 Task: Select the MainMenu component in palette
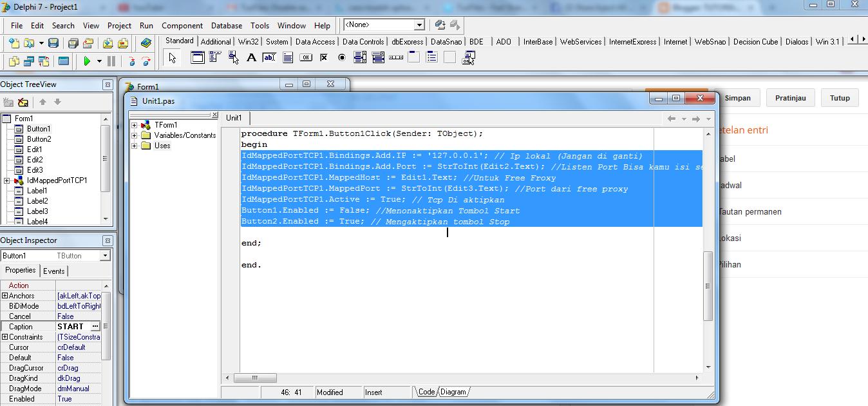(x=215, y=57)
